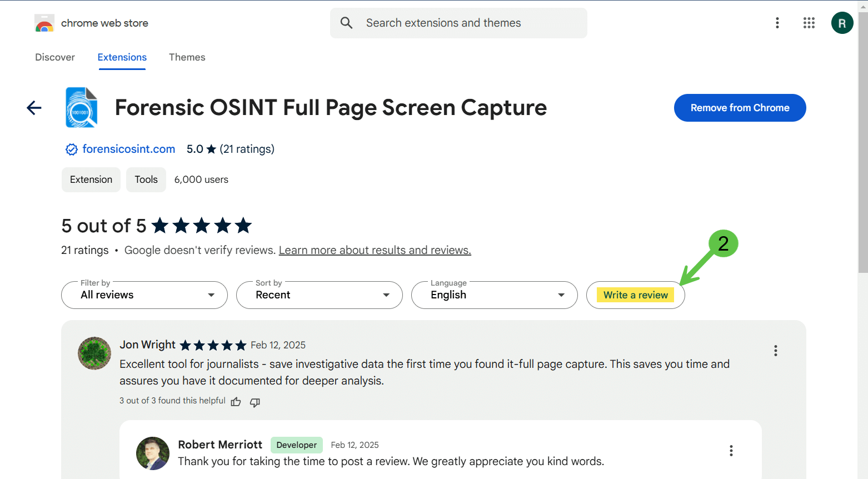Click the verified publisher badge icon
Viewport: 868px width, 479px height.
pyautogui.click(x=72, y=149)
